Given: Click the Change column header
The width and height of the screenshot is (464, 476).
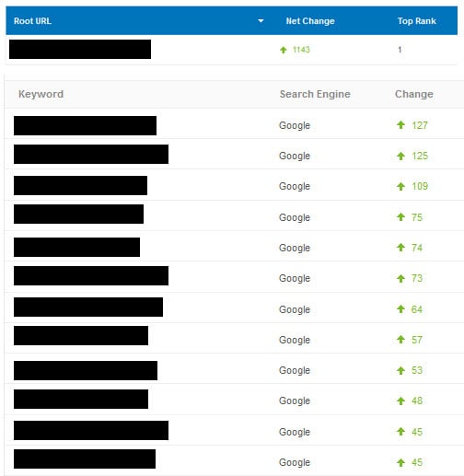Looking at the screenshot, I should (x=414, y=94).
